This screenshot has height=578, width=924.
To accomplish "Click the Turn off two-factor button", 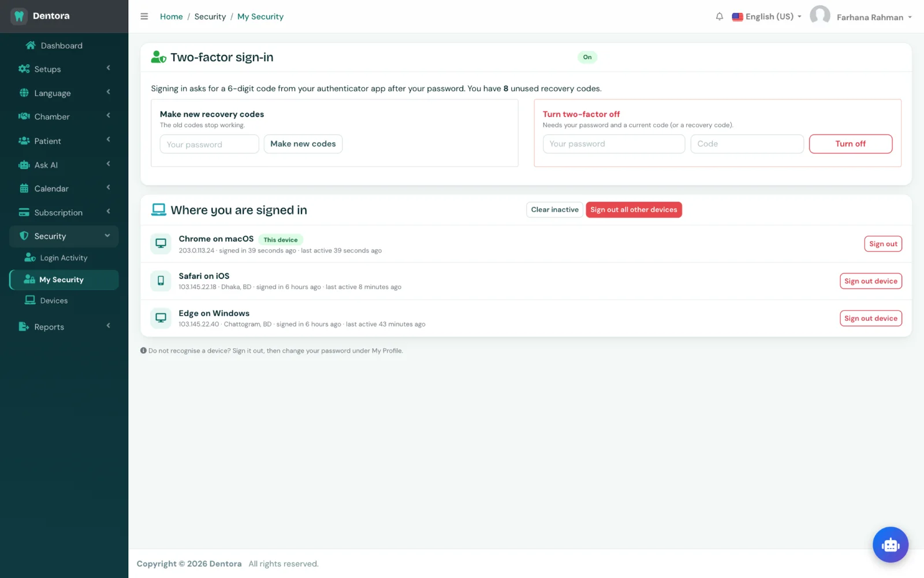I will 851,144.
